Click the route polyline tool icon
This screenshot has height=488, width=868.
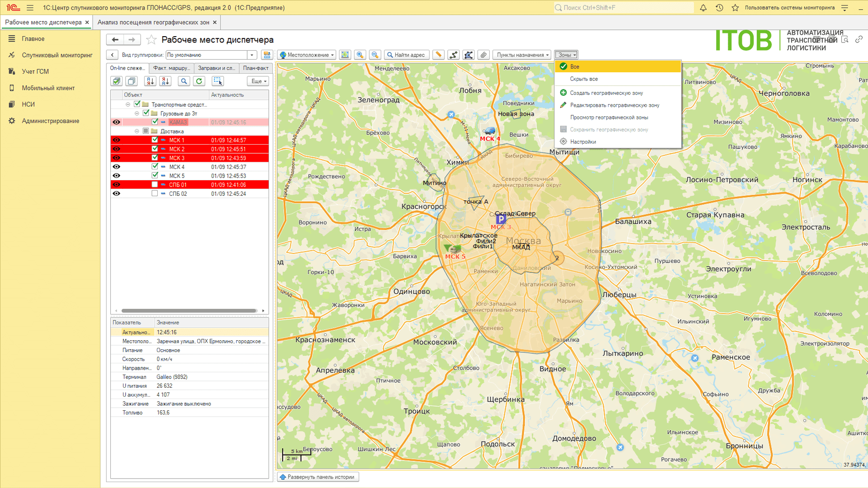453,55
